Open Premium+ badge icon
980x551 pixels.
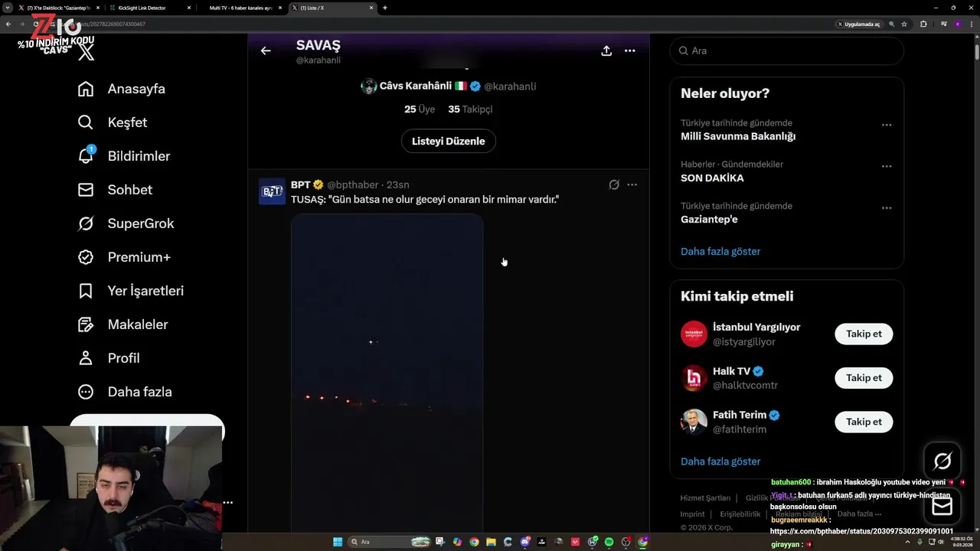[x=86, y=257]
